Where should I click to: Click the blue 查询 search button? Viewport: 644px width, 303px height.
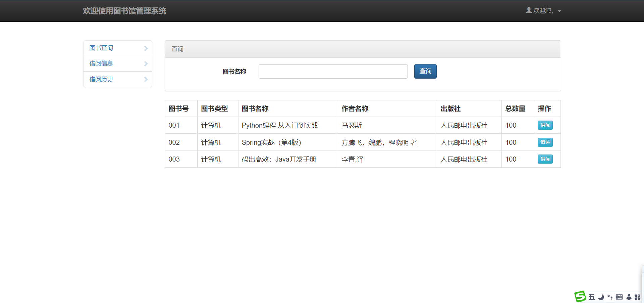click(425, 71)
